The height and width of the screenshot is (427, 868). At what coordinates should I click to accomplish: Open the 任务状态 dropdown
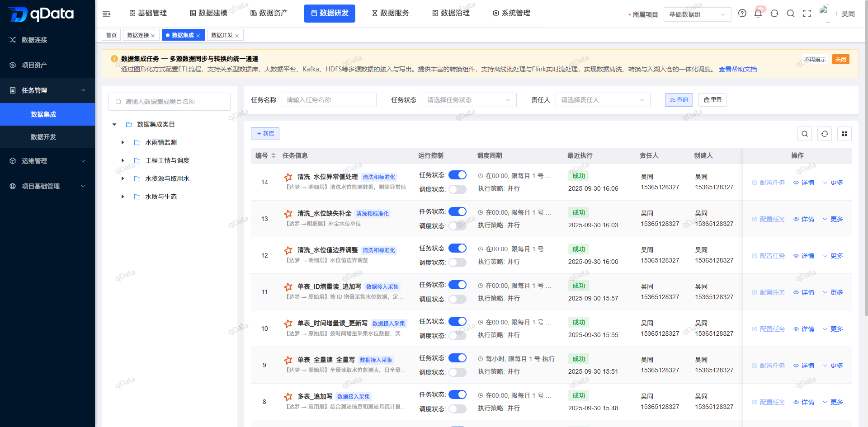[x=469, y=100]
